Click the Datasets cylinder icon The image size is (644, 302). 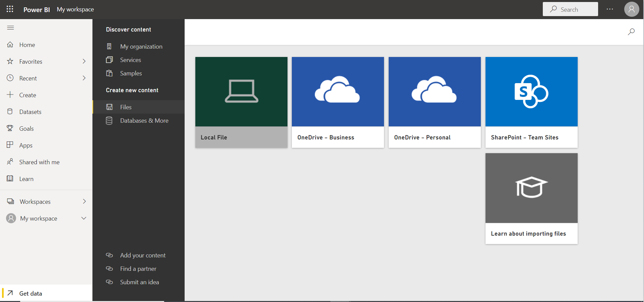(10, 111)
